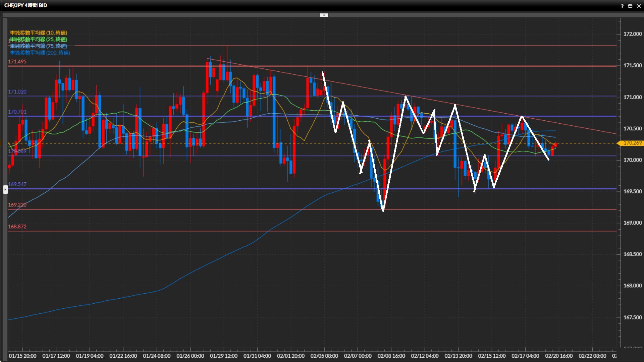Viewport: 644px width, 362px height.
Task: Select the 75-period moving average label
Action: click(x=39, y=46)
